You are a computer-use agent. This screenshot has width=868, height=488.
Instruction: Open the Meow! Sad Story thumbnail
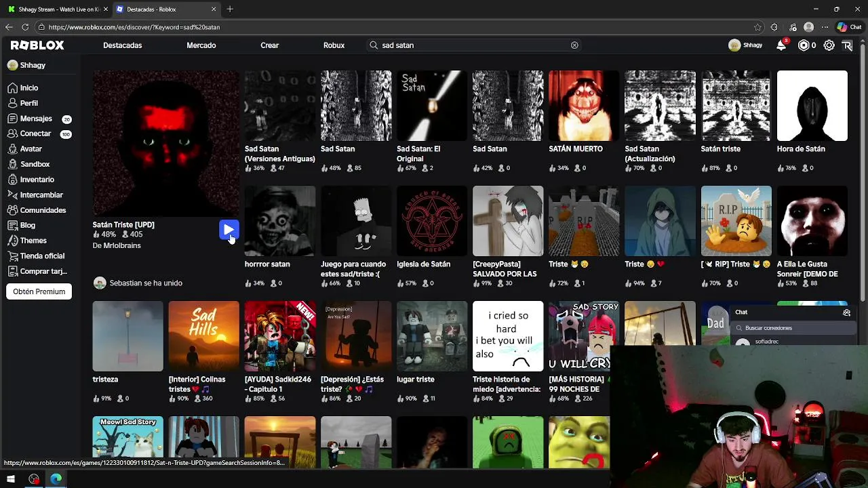coord(128,442)
